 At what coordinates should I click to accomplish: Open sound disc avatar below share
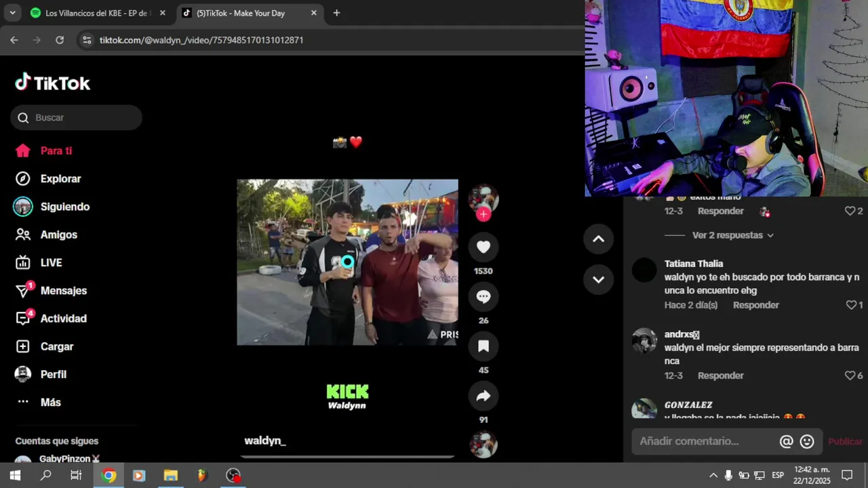tap(483, 445)
